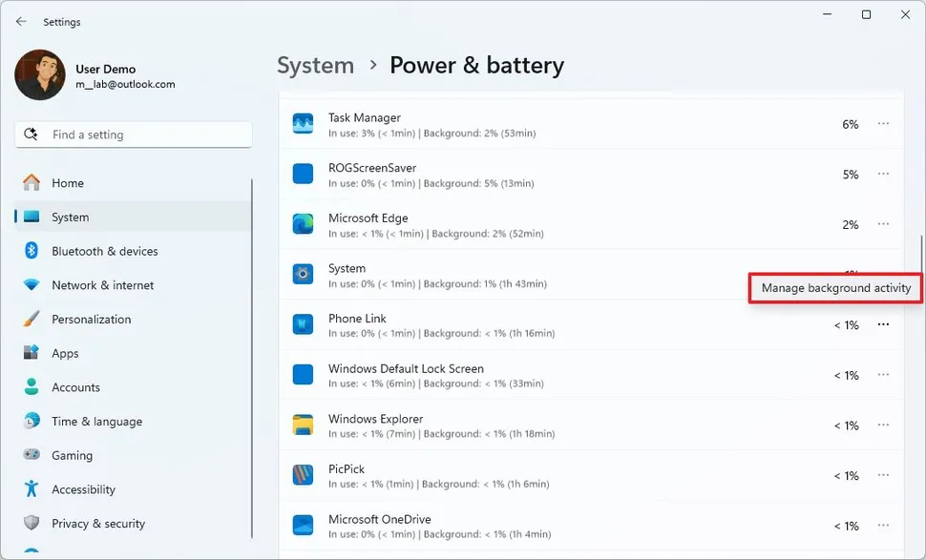Choose Manage background activity
The height and width of the screenshot is (560, 926).
coord(834,287)
